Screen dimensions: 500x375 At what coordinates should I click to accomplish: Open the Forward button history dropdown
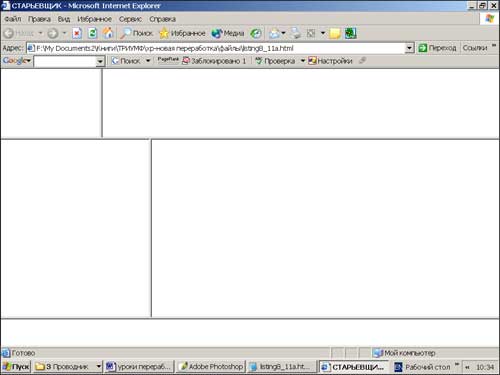point(65,33)
